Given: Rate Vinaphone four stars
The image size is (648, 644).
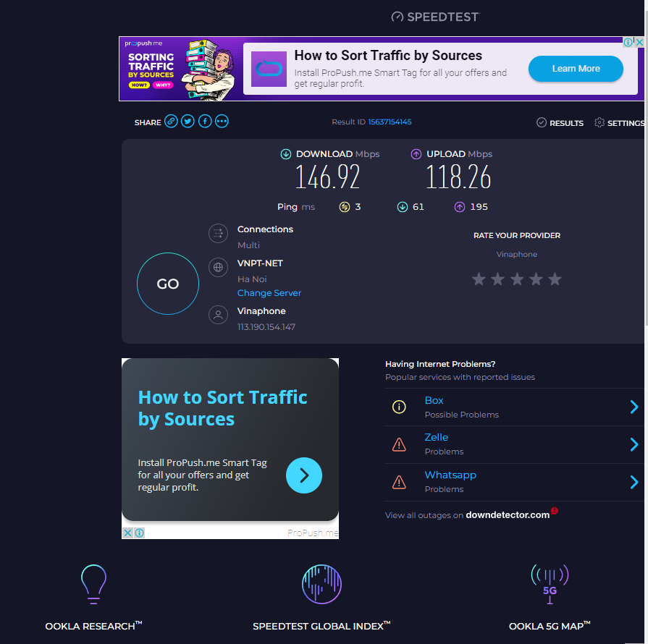Looking at the screenshot, I should (x=536, y=279).
